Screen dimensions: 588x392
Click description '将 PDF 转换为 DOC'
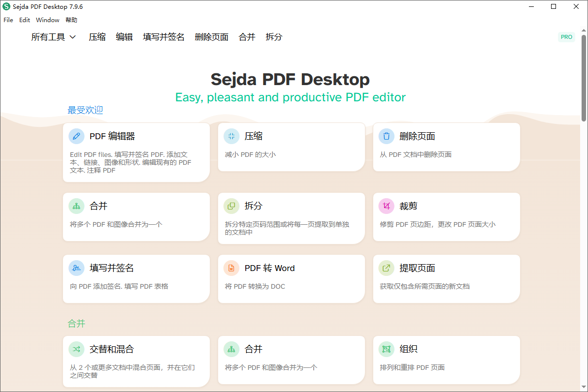pos(255,286)
